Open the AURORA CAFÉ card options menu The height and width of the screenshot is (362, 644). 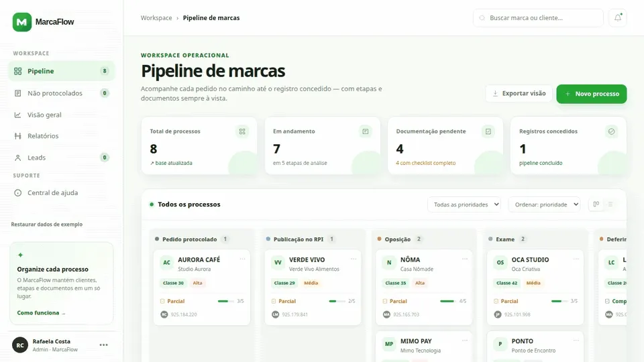(x=242, y=259)
